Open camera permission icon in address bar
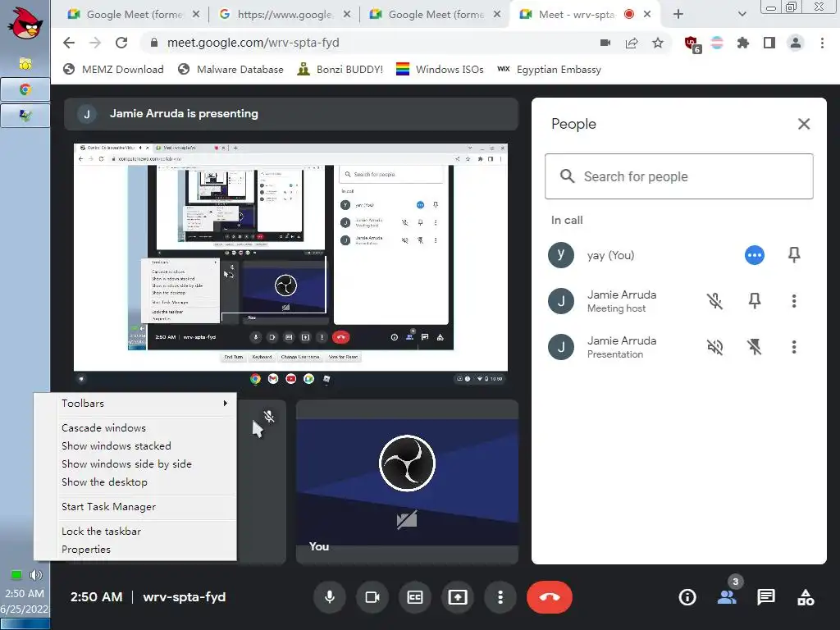The width and height of the screenshot is (840, 630). pyautogui.click(x=605, y=43)
